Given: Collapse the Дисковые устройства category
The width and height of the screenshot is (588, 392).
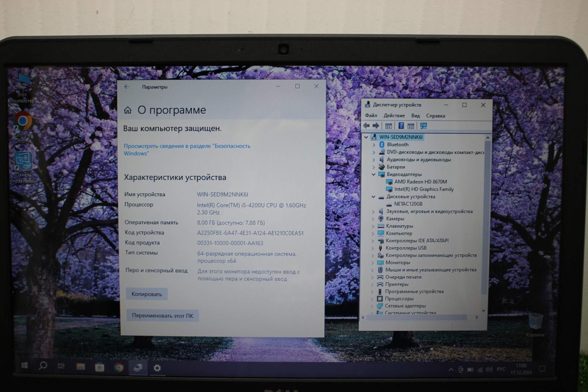Looking at the screenshot, I should 373,197.
